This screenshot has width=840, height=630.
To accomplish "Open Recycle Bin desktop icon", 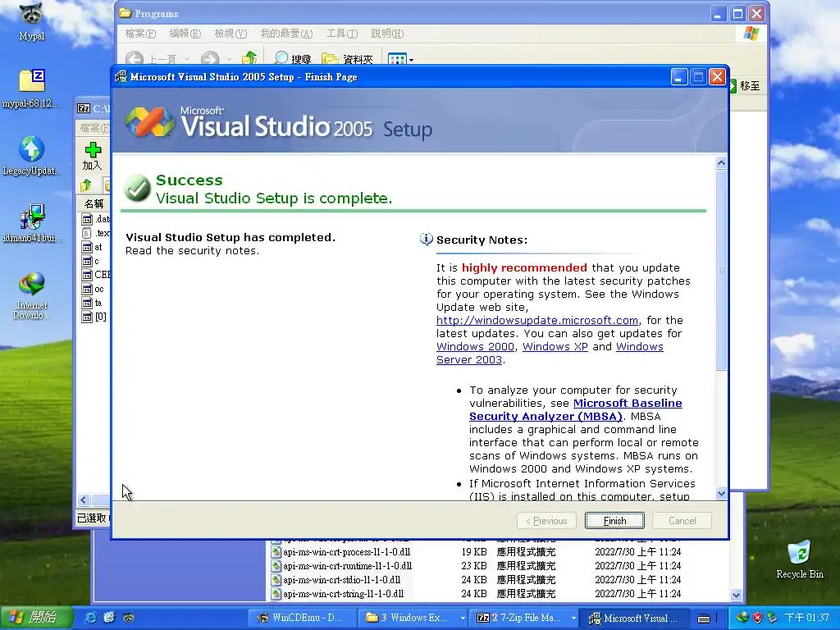I will tap(799, 559).
